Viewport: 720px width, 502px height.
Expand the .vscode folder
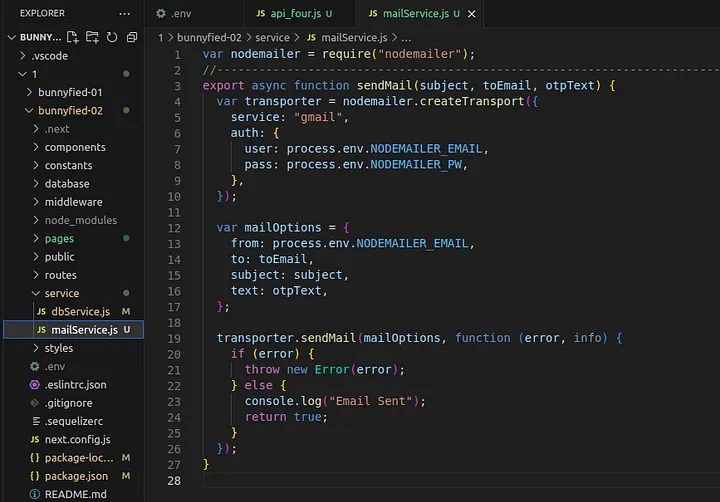(x=22, y=56)
